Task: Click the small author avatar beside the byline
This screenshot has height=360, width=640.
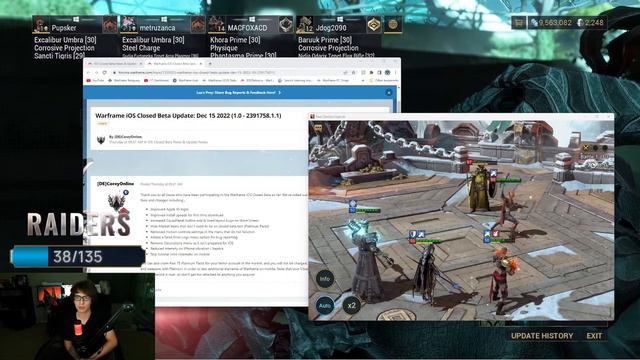Action: tap(101, 140)
